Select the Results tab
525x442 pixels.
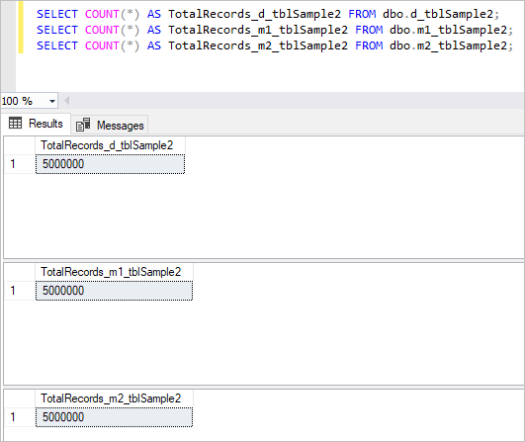click(35, 123)
